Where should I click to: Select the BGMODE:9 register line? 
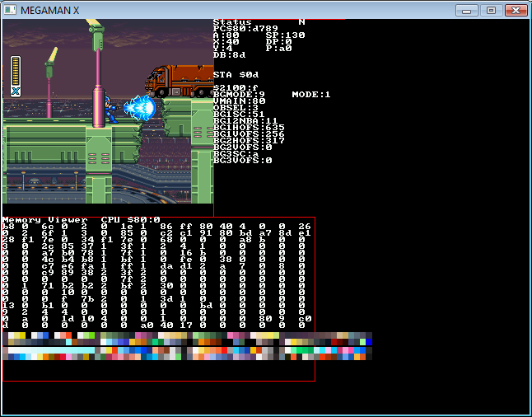tap(239, 94)
